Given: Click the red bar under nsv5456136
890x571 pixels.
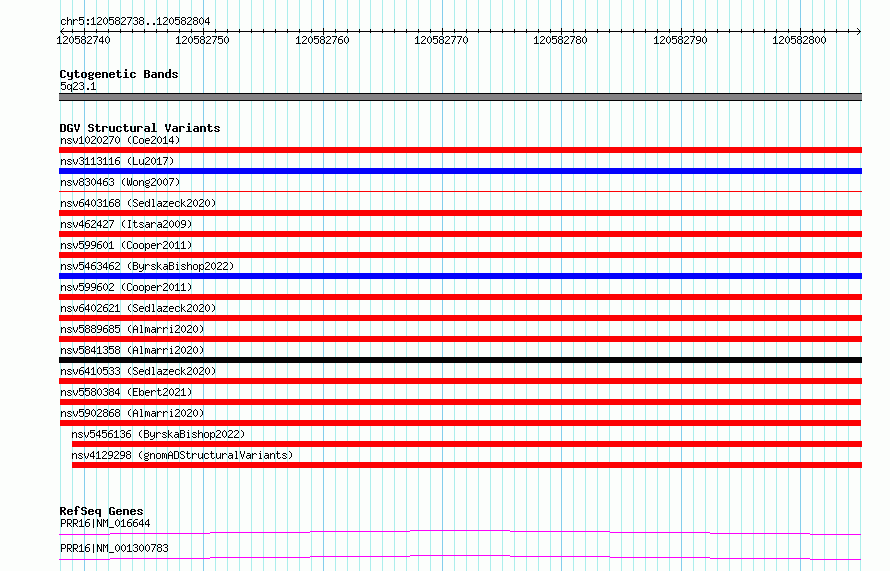Looking at the screenshot, I should [x=467, y=444].
